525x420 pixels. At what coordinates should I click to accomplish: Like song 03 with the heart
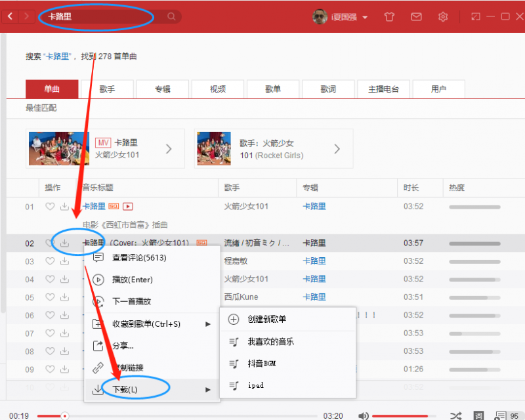coord(50,261)
